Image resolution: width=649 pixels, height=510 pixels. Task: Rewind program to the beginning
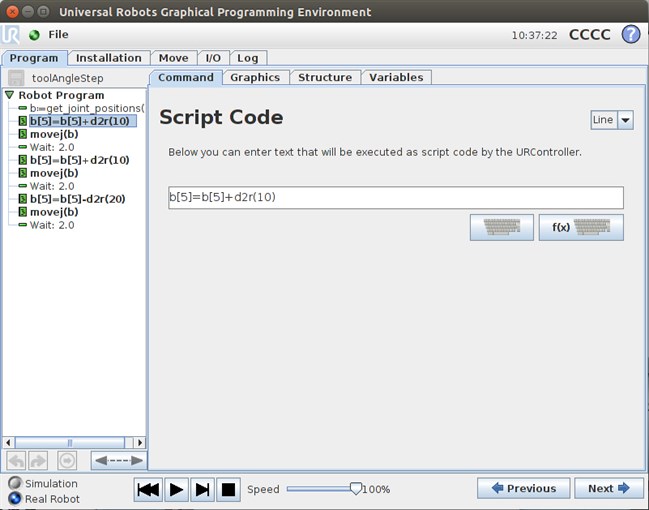(x=148, y=490)
